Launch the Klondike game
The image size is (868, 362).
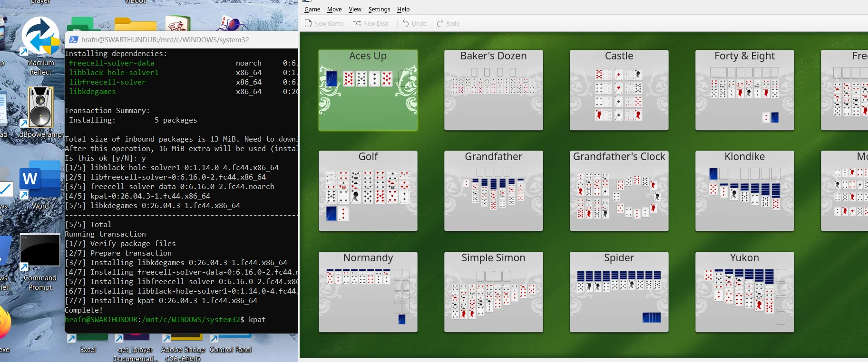745,191
